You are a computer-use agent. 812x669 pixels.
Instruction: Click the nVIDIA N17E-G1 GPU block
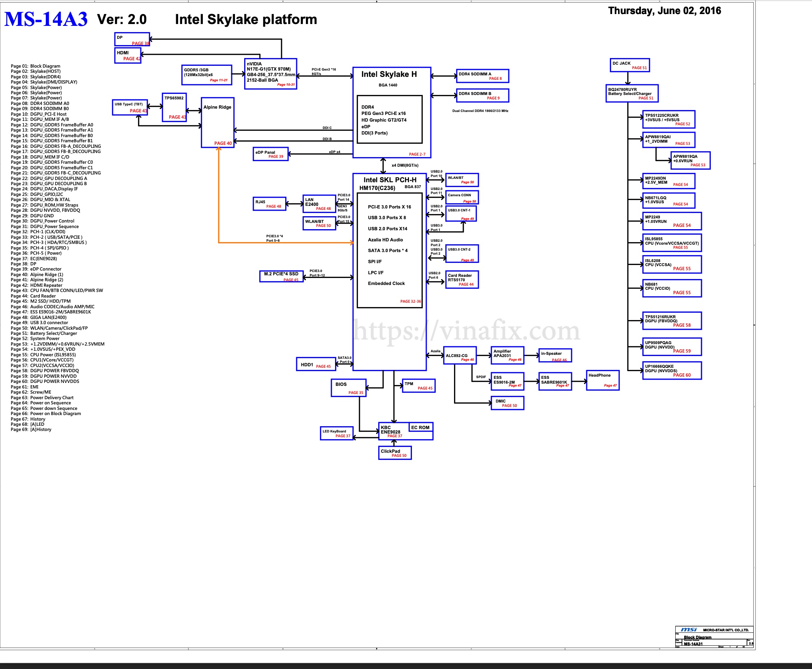271,74
